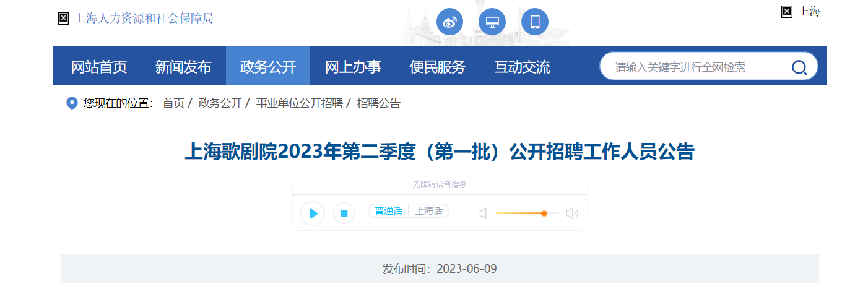
Task: Open 新闻发布 menu
Action: [x=183, y=67]
